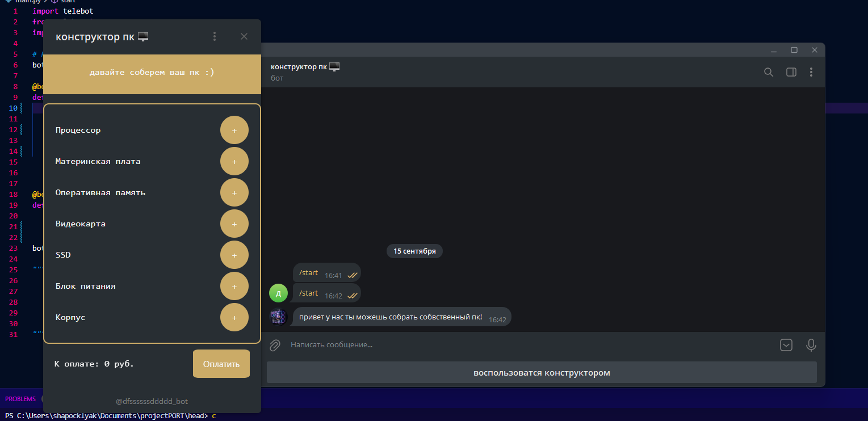Viewport: 868px width, 421px height.
Task: Click воспользоватся конструктором bot button
Action: point(542,373)
